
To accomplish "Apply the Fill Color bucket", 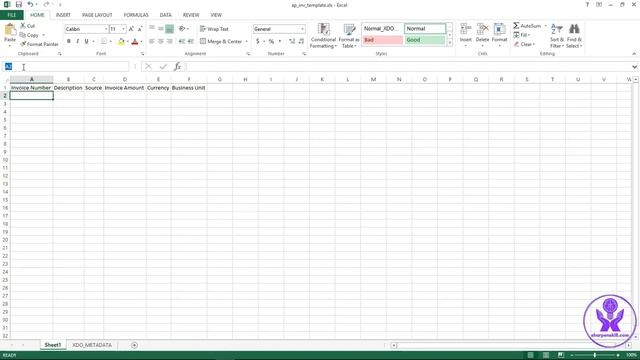I will pos(121,41).
